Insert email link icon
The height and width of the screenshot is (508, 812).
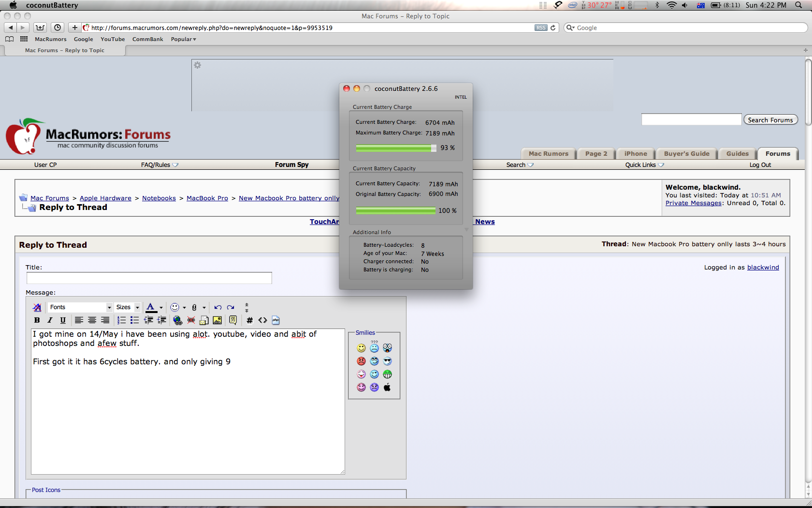click(204, 320)
